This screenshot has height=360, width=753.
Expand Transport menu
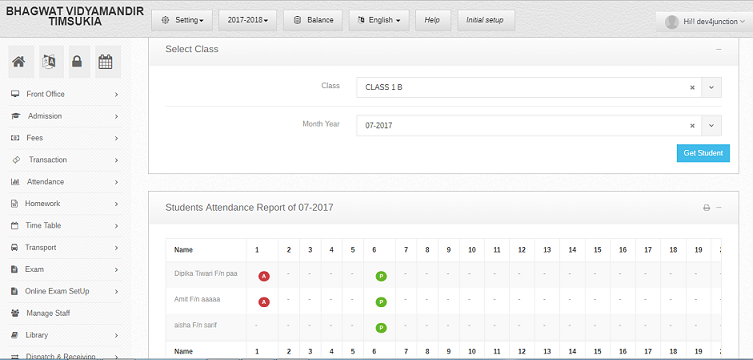[64, 248]
